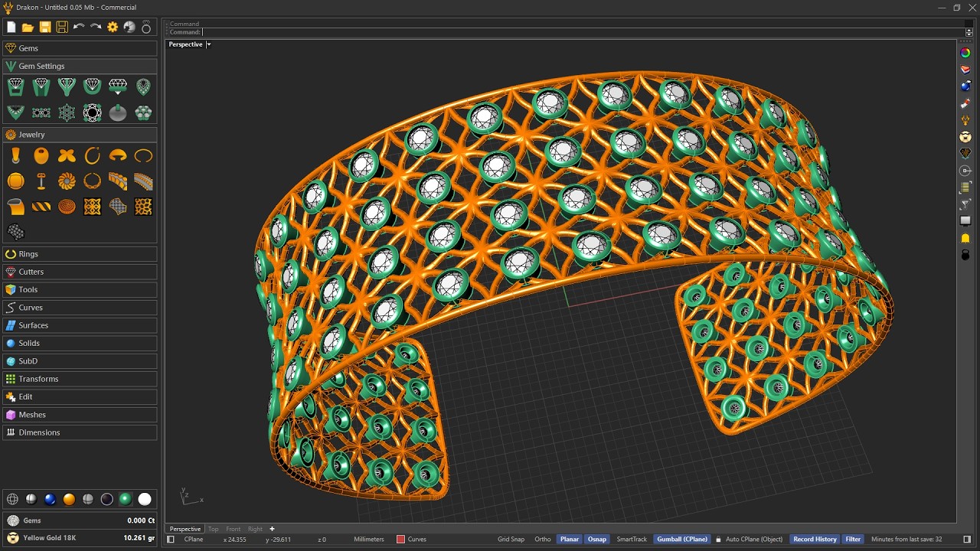Toggle Ortho mode in status bar
980x551 pixels.
point(543,540)
